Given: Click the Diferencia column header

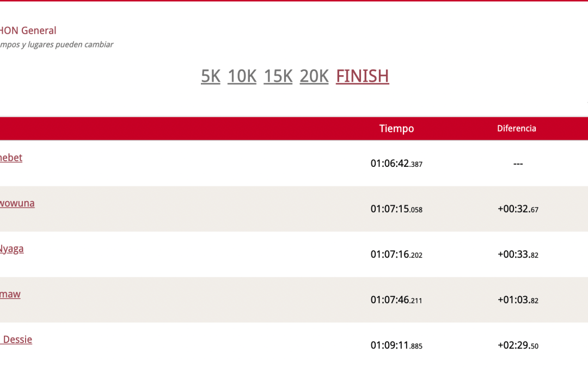Looking at the screenshot, I should 516,129.
